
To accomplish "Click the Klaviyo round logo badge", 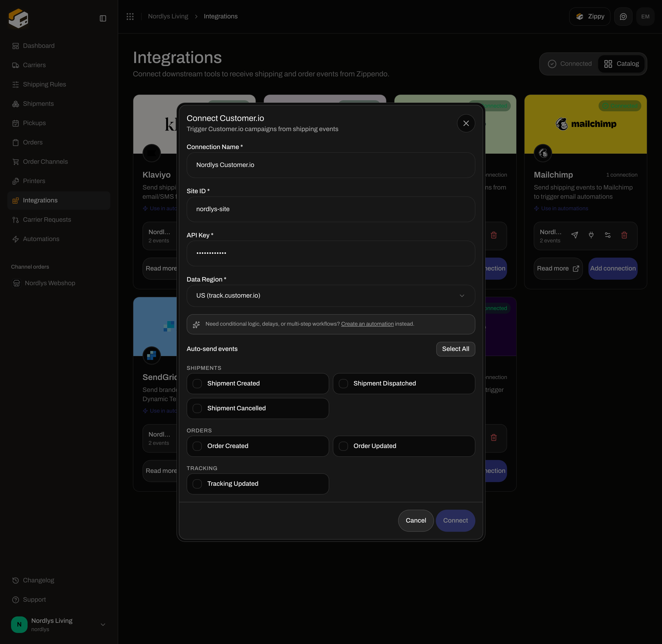I will point(151,153).
